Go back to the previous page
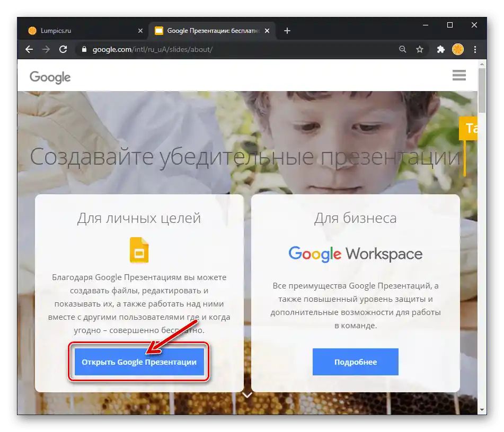Image resolution: width=504 pixels, height=432 pixels. pos(29,49)
